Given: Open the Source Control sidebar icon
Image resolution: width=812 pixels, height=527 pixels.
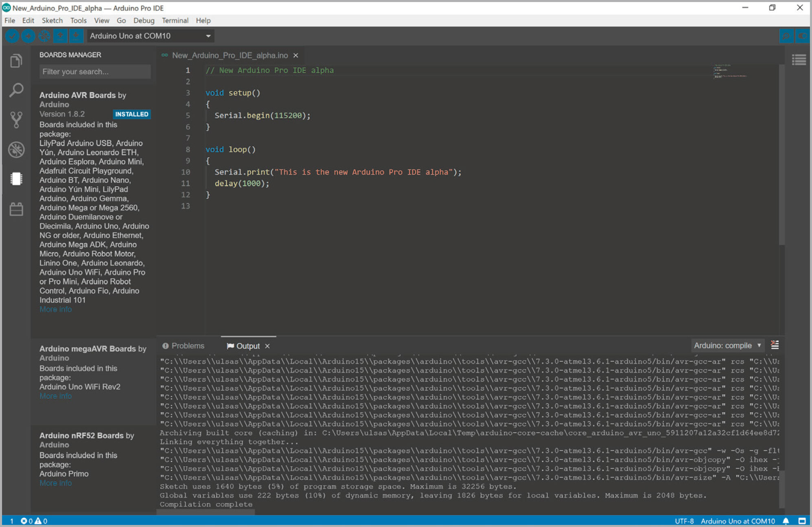Looking at the screenshot, I should coord(15,119).
